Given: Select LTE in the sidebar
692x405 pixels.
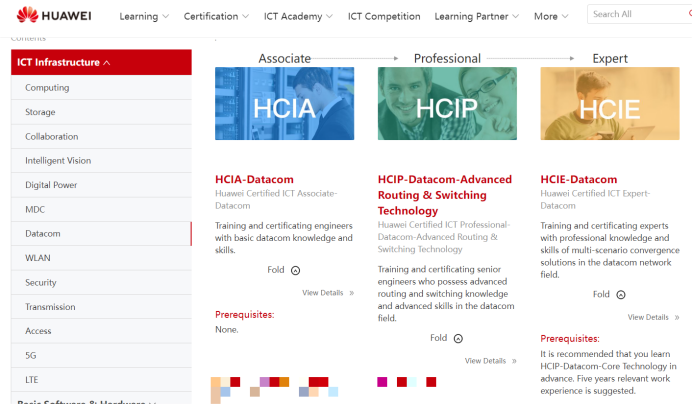Looking at the screenshot, I should point(101,379).
